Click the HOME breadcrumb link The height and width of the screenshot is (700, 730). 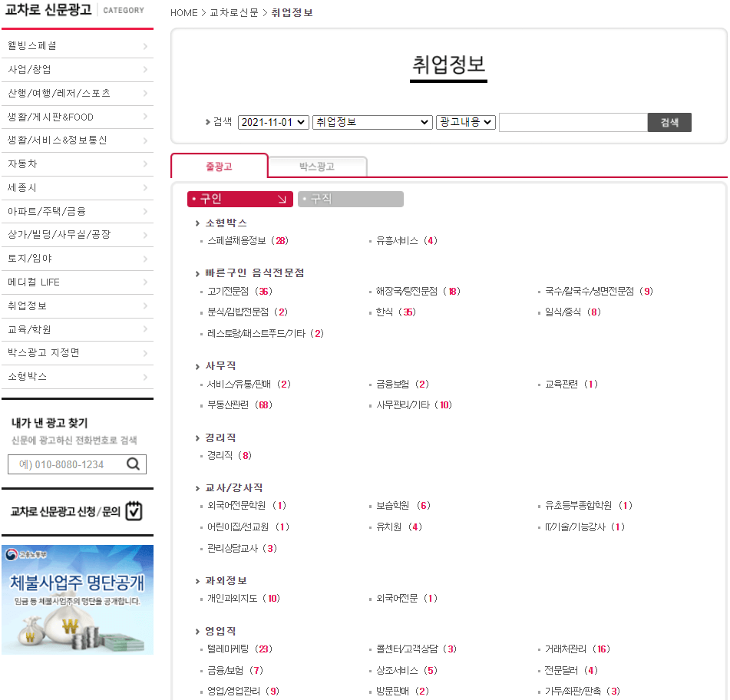(183, 12)
